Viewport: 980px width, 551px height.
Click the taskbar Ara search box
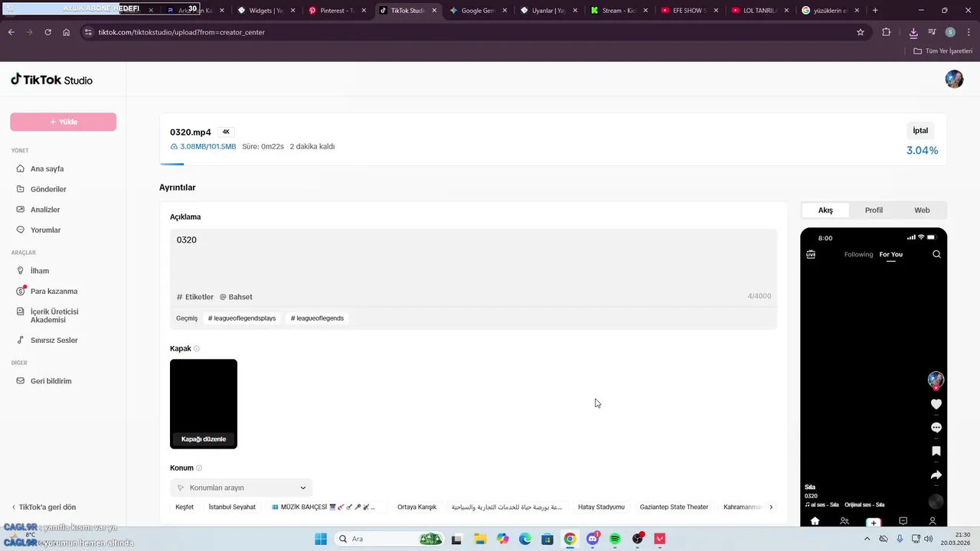(390, 539)
